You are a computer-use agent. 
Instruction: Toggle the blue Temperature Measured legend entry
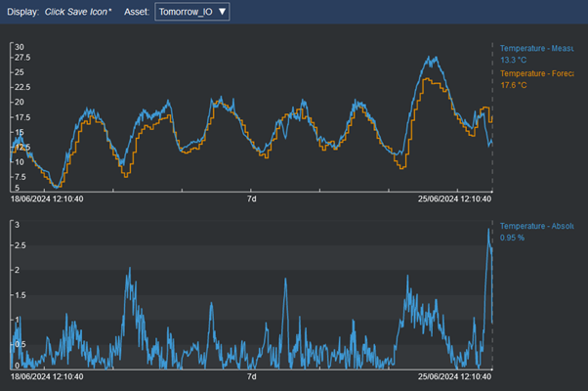coord(542,47)
